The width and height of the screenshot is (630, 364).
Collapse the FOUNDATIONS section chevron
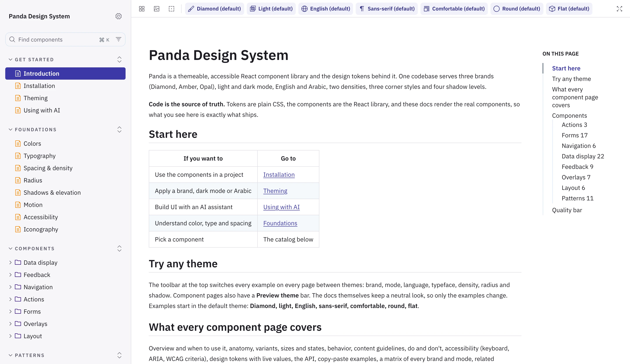pos(10,129)
